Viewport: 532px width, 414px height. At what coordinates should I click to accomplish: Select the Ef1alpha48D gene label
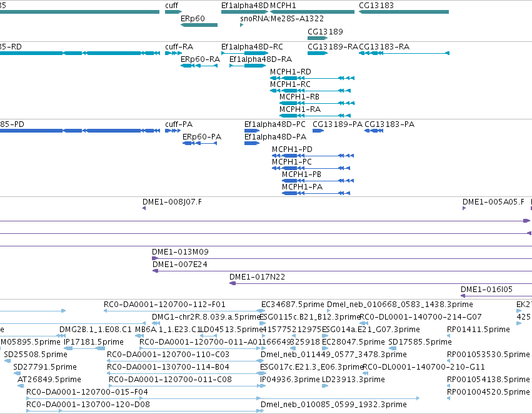pyautogui.click(x=244, y=6)
